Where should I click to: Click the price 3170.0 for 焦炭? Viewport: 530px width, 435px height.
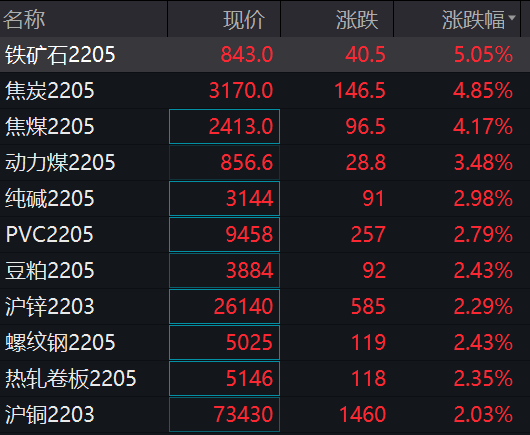coord(241,91)
